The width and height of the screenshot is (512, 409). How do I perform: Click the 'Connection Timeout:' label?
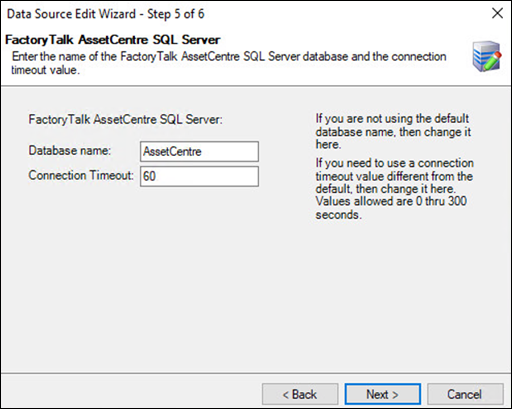point(81,175)
